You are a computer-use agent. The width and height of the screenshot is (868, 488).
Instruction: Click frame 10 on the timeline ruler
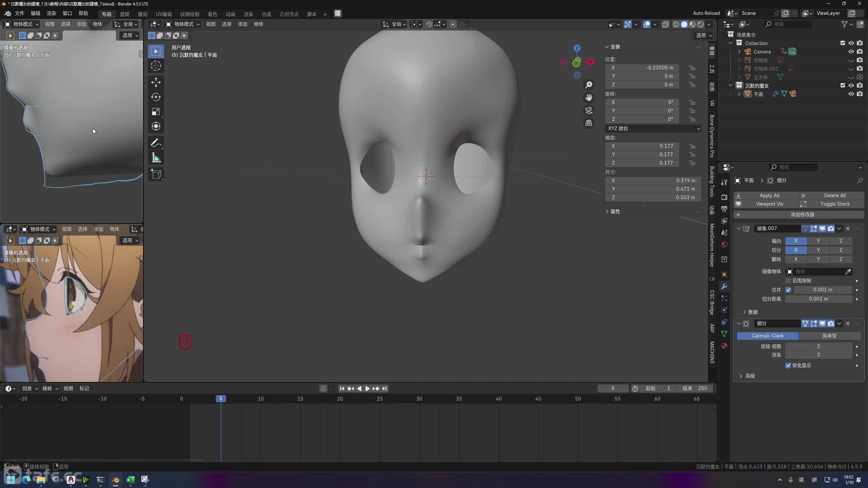[x=260, y=399]
